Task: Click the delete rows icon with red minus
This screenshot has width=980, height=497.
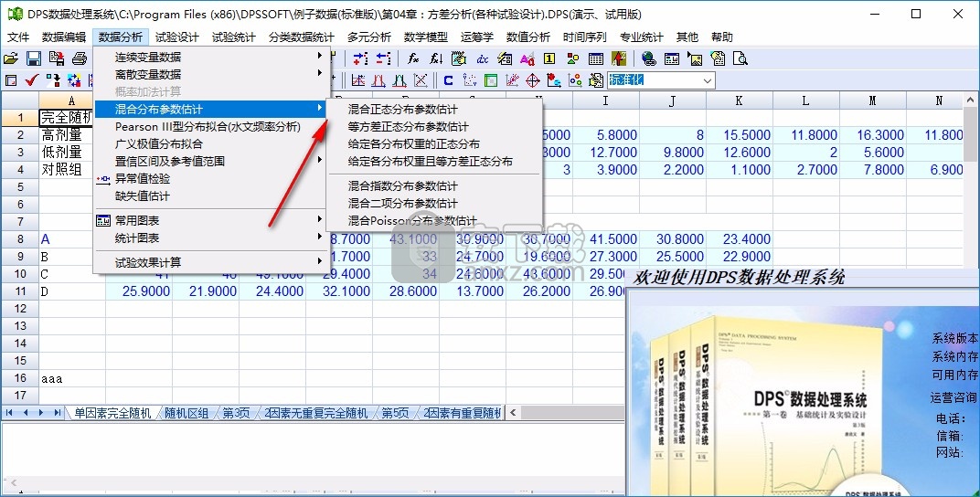Action: [x=383, y=58]
